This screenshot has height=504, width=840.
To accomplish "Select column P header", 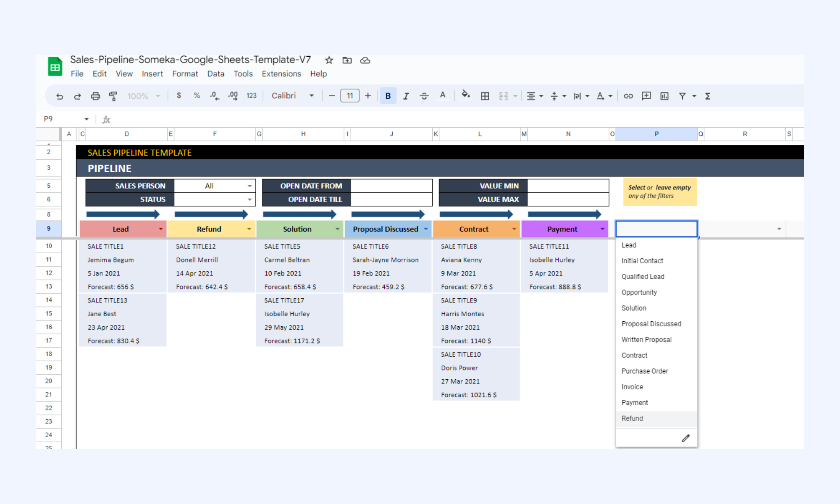I will tap(656, 134).
